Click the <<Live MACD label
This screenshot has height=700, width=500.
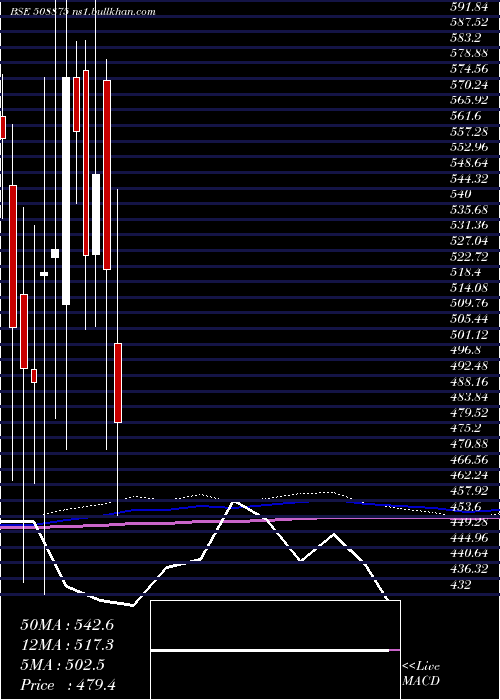pos(421,673)
